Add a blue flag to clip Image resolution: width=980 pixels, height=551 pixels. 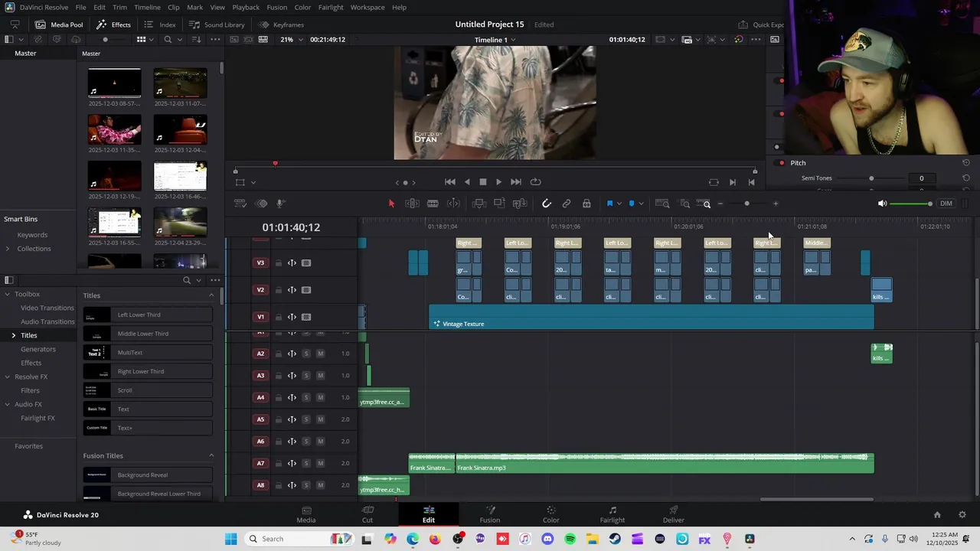pyautogui.click(x=609, y=204)
